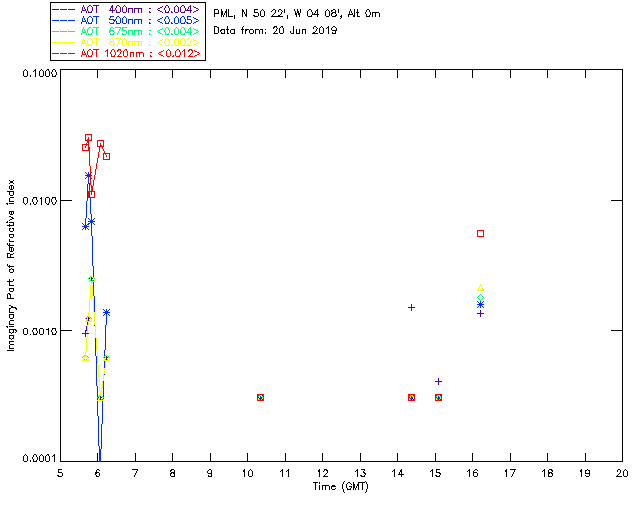Click the 0.0100 y-axis tick label
Viewport: 640px width, 512px height.
pyautogui.click(x=39, y=201)
